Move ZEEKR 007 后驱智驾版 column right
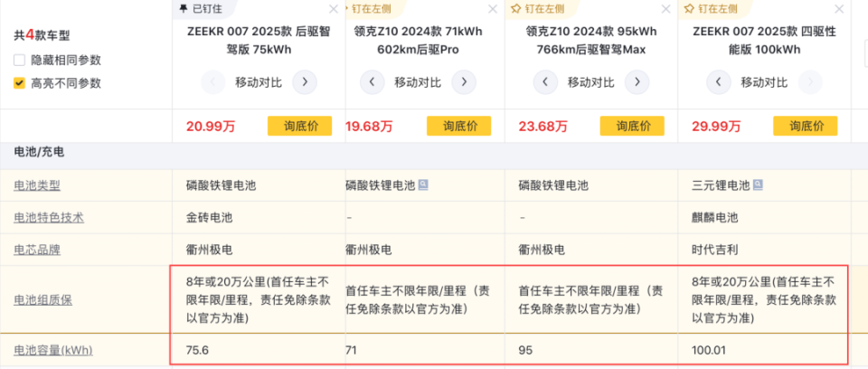 [305, 82]
